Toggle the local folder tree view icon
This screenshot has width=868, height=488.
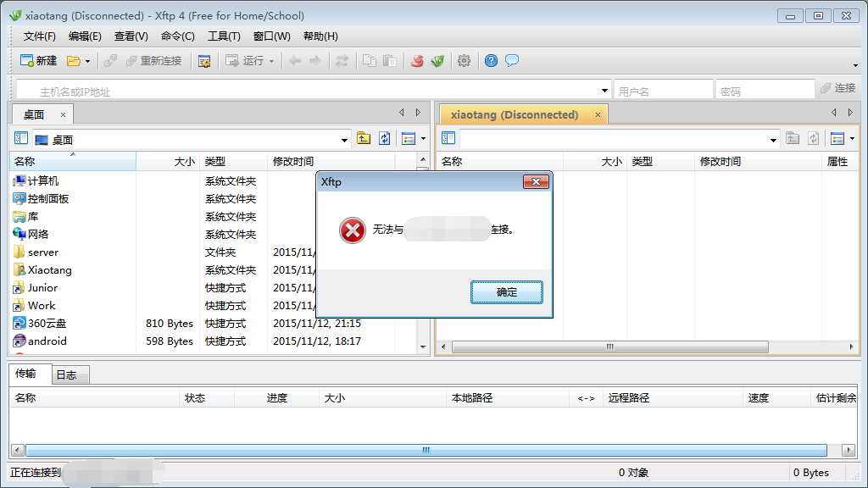pos(21,139)
